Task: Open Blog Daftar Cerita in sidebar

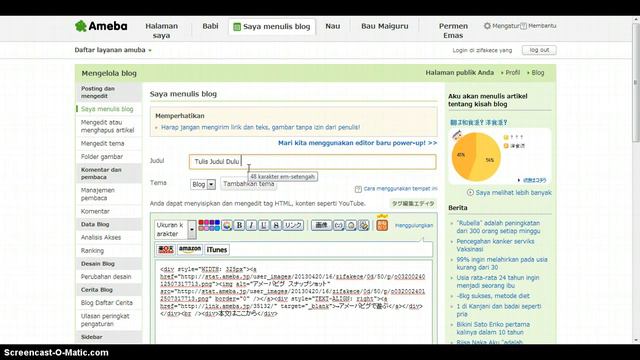Action: (107, 302)
